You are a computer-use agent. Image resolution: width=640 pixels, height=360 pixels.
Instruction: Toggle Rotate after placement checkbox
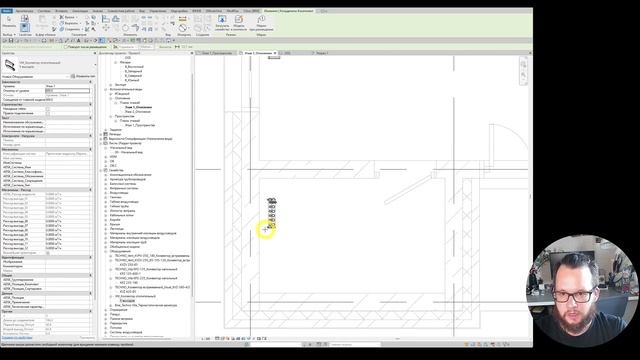click(66, 47)
